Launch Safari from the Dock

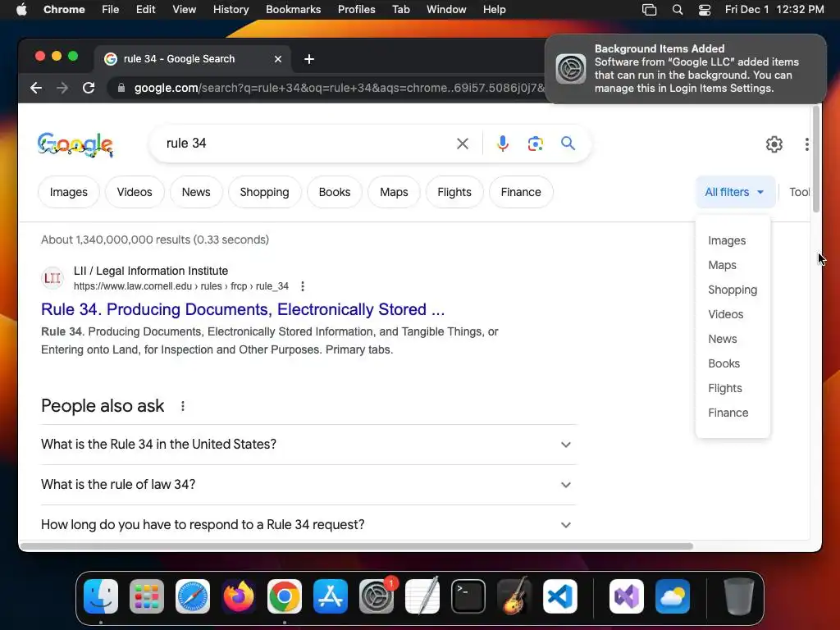[x=193, y=596]
